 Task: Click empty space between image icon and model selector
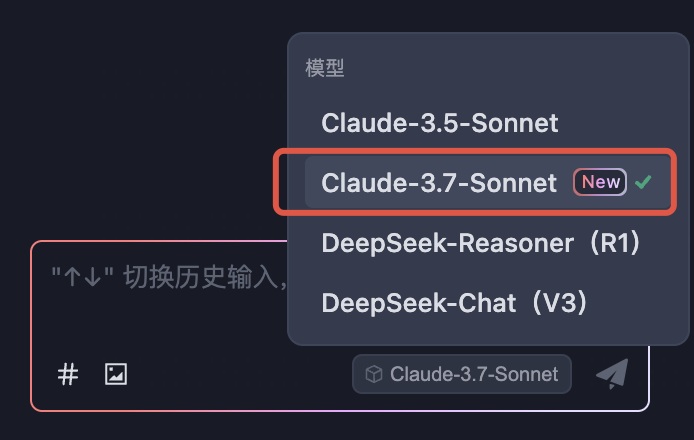point(240,374)
